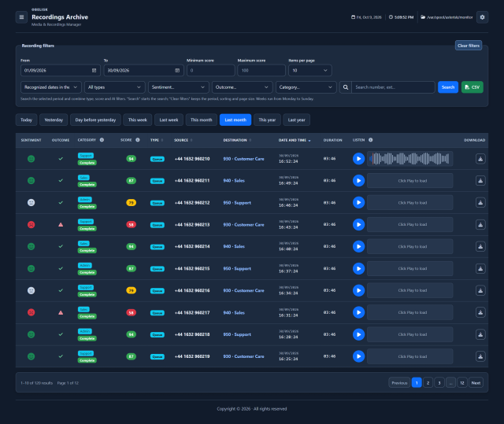Show info for the Category column

102,140
